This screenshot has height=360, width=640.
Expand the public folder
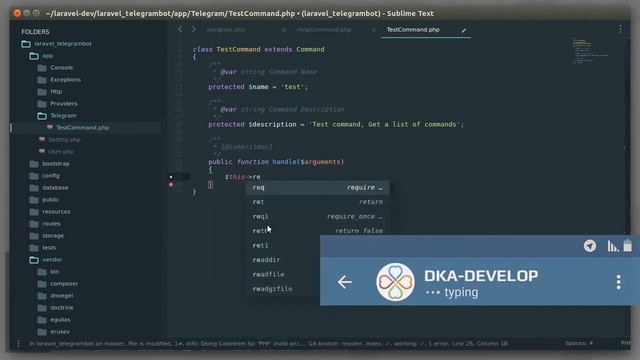(x=44, y=200)
